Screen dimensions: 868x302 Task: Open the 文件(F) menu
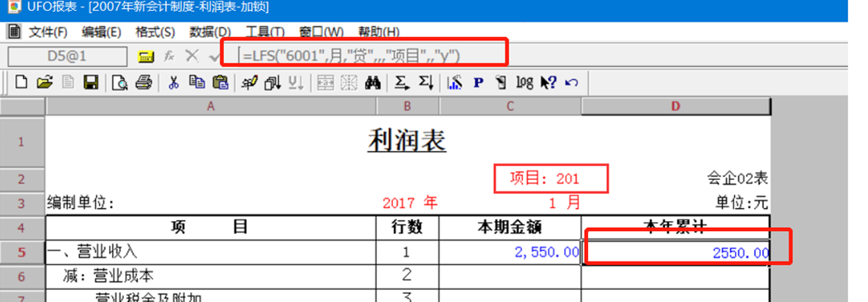(48, 32)
